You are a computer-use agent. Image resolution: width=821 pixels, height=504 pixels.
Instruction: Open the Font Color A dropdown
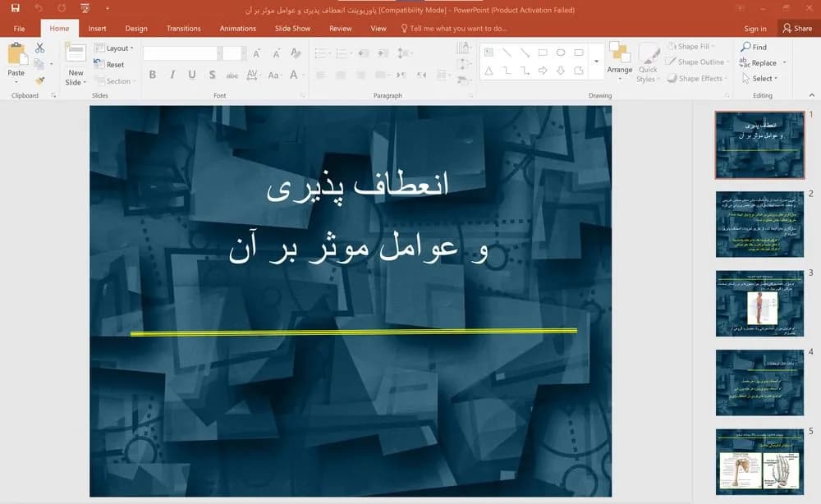tap(296, 75)
